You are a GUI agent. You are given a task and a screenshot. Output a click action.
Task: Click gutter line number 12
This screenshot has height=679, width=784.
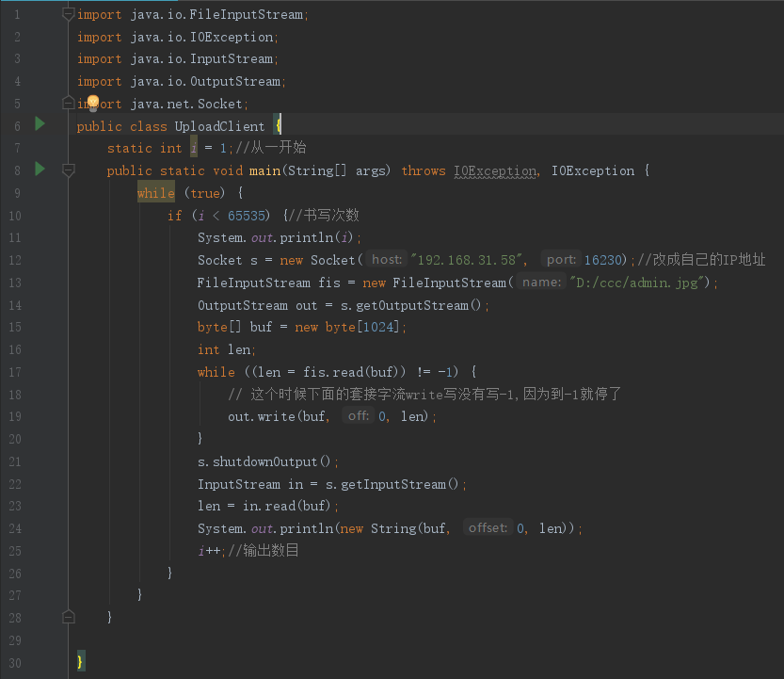point(15,260)
